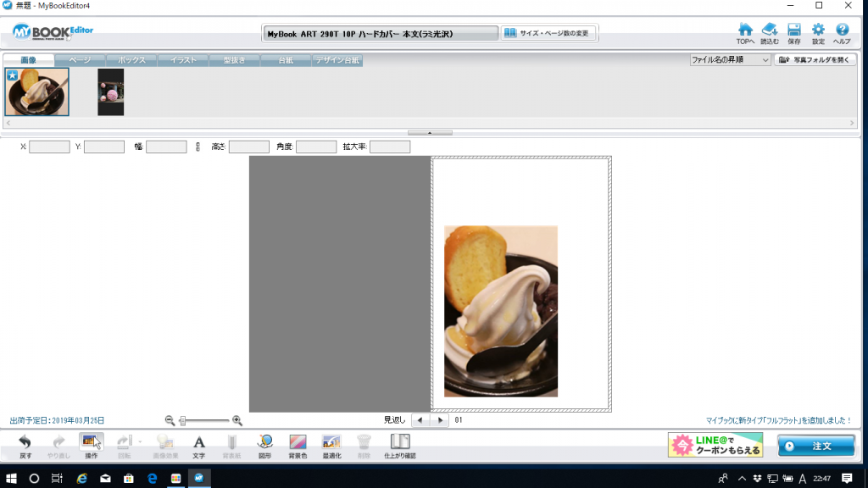Select the 文字 text tool
Viewport: 868px width, 488px height.
198,446
